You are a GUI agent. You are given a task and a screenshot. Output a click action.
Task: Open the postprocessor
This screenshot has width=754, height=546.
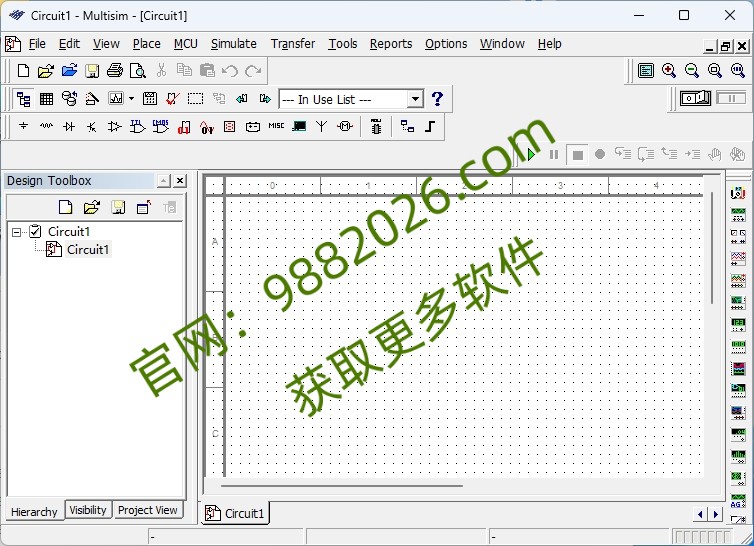150,99
